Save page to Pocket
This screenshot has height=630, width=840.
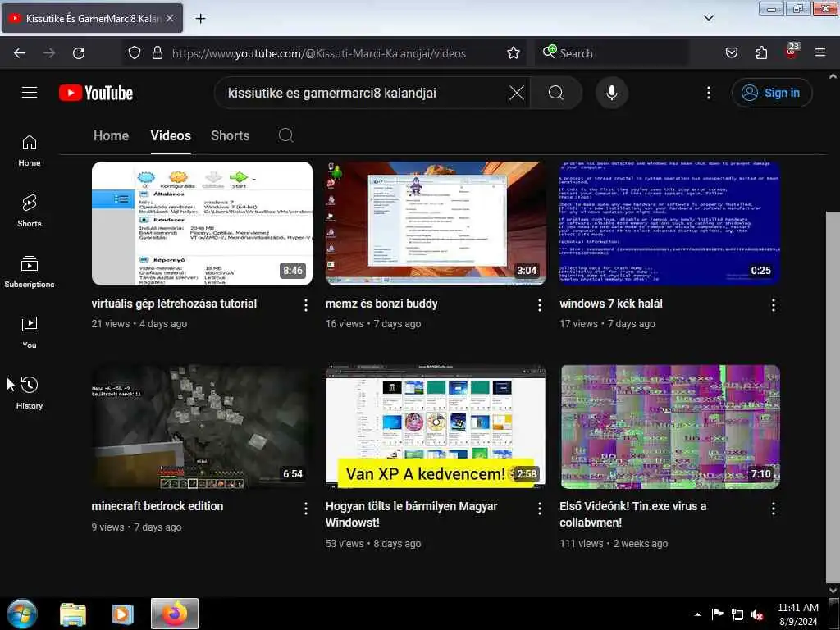[x=731, y=53]
